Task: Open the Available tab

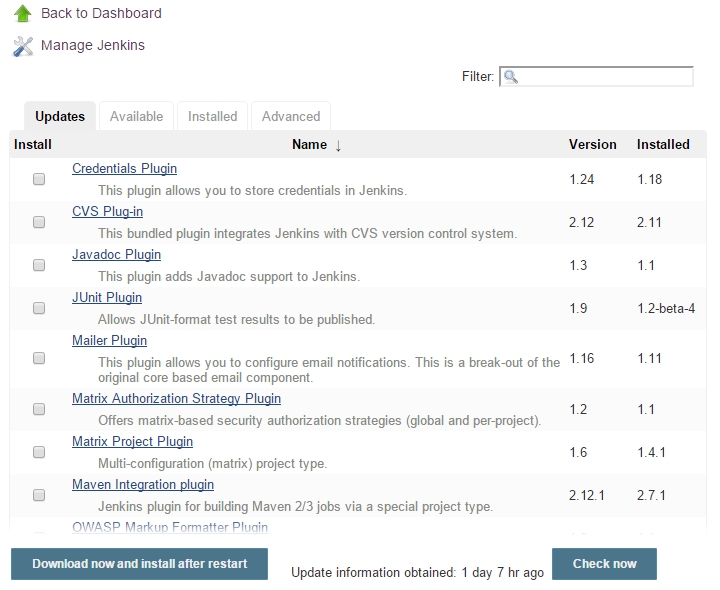Action: click(x=136, y=117)
